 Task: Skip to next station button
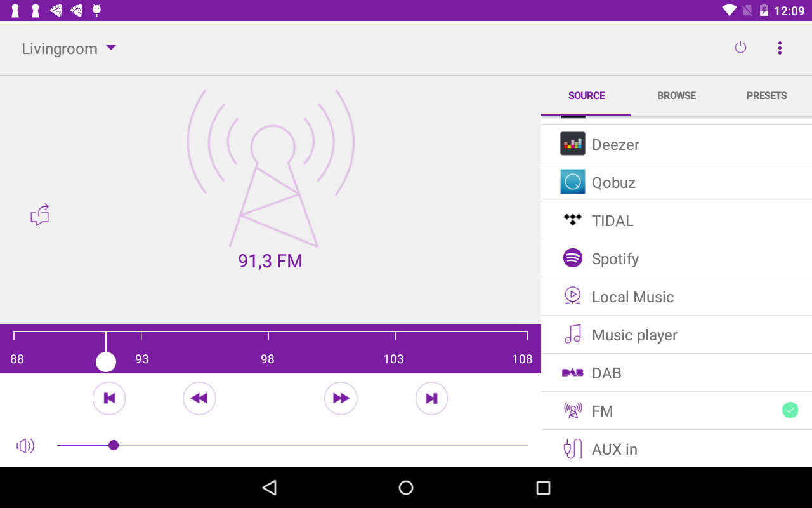pos(431,398)
